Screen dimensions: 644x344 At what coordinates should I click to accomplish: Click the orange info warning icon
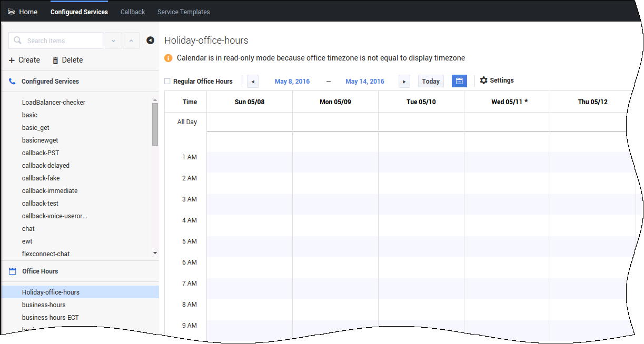[x=169, y=58]
